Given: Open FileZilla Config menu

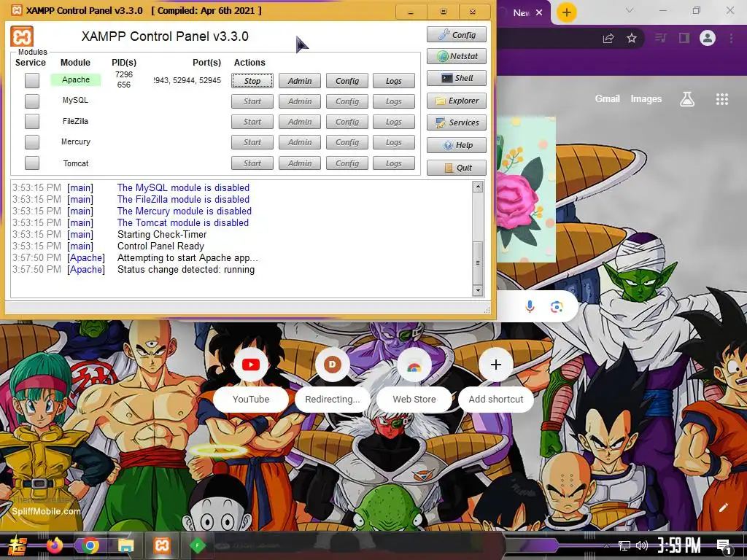Looking at the screenshot, I should click(x=347, y=122).
